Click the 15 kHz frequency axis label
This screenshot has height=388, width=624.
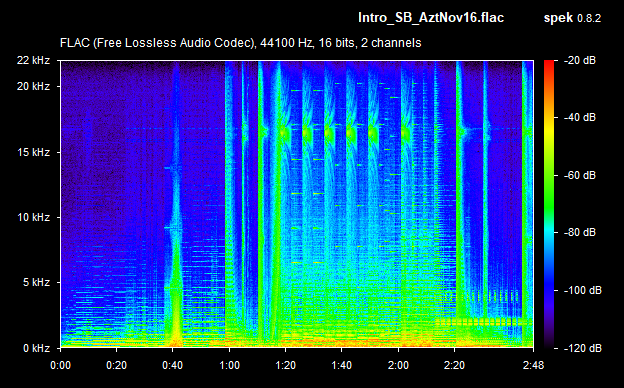click(33, 152)
